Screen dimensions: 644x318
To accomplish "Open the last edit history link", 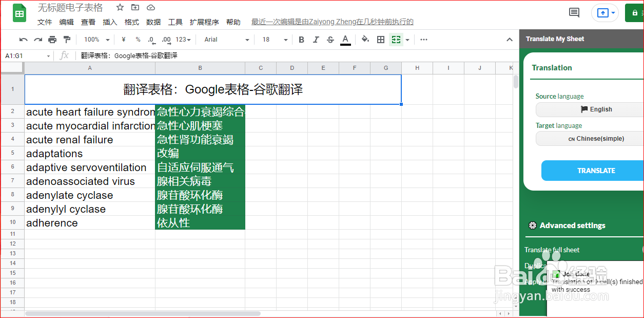I will pos(333,22).
